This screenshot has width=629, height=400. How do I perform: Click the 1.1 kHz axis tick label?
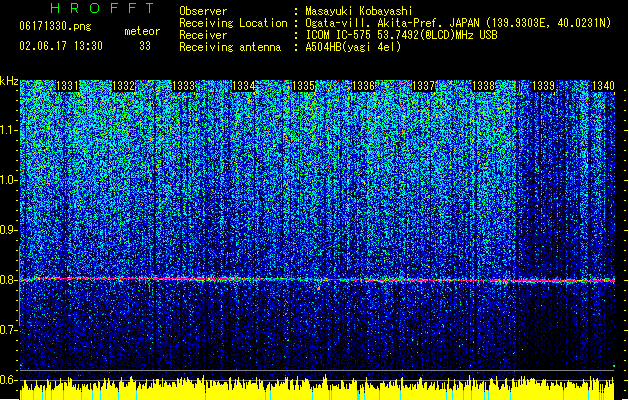(9, 130)
